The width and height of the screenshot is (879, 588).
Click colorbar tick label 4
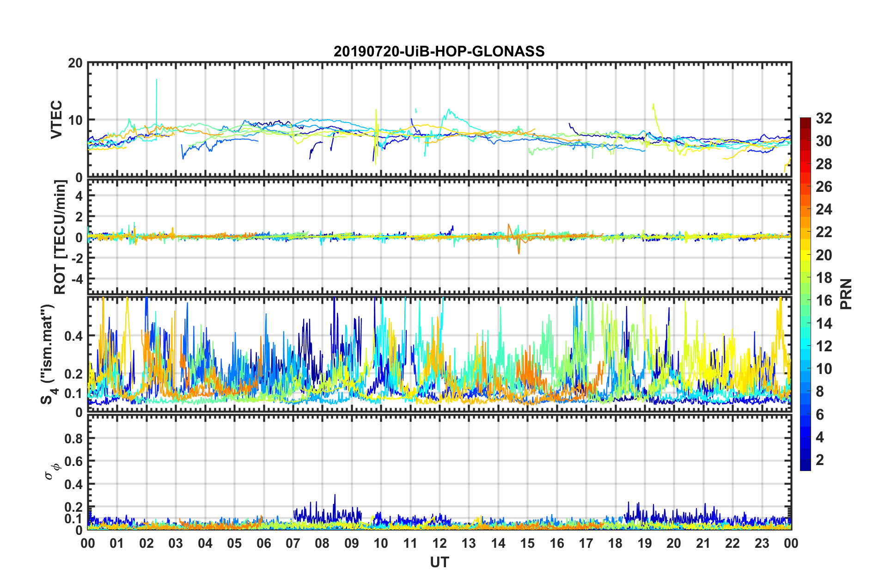(820, 437)
